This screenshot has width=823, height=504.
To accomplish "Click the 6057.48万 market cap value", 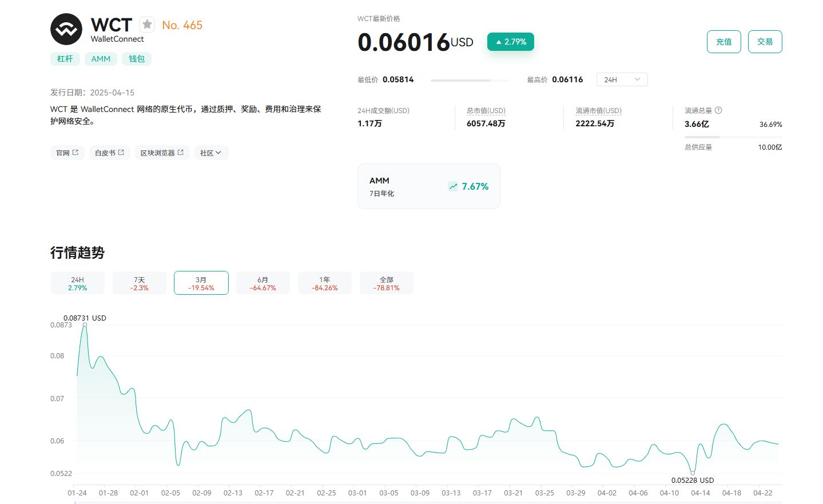I will click(486, 123).
